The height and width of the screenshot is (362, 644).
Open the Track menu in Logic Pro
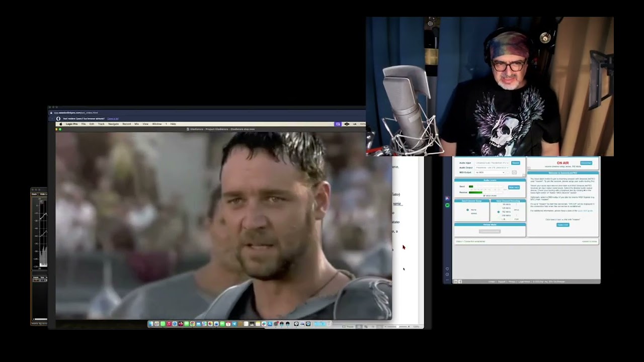pos(101,124)
